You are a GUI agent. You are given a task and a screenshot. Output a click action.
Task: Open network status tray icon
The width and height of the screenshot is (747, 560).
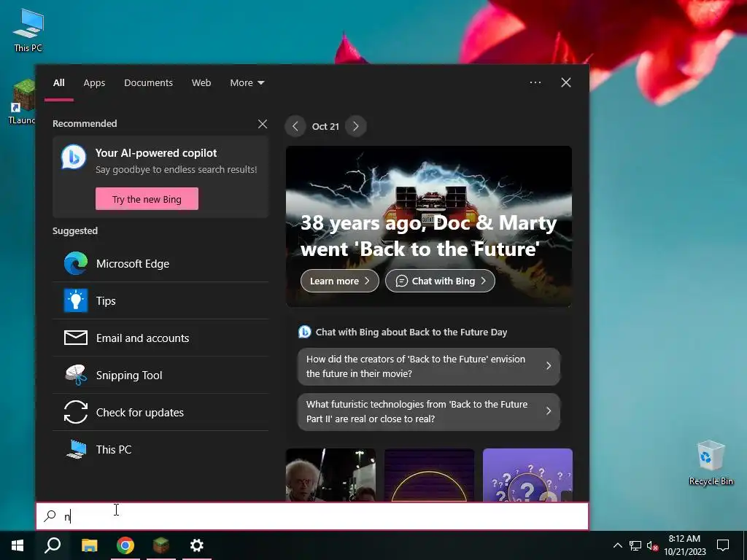click(635, 545)
